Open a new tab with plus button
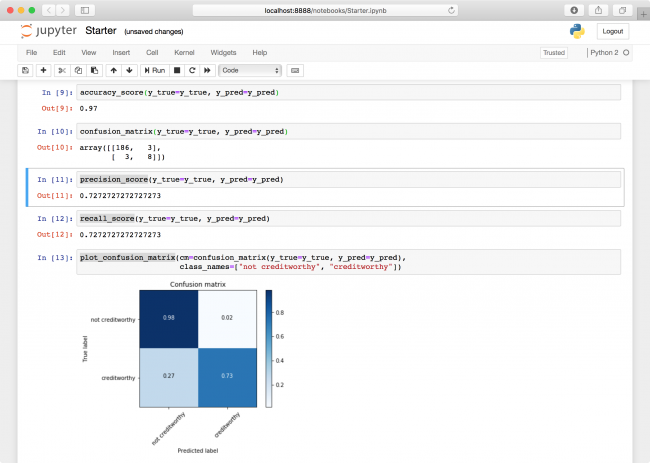Image resolution: width=650 pixels, height=463 pixels. tap(643, 15)
